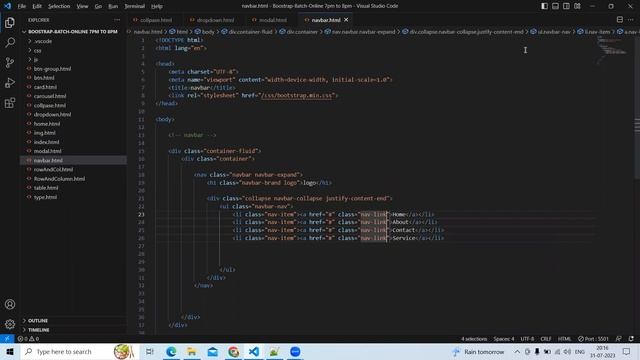Screen dimensions: 640x360
Task: Click the editor minimap preview
Action: [x=612, y=50]
